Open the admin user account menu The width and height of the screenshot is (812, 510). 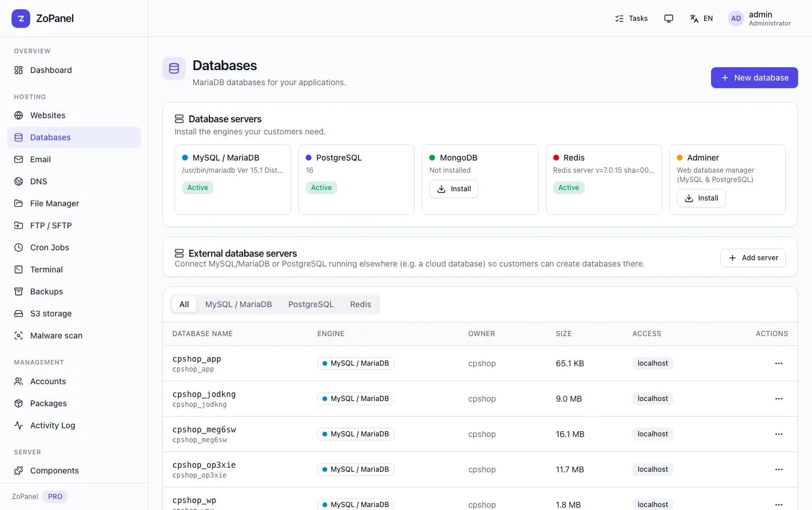[x=760, y=19]
